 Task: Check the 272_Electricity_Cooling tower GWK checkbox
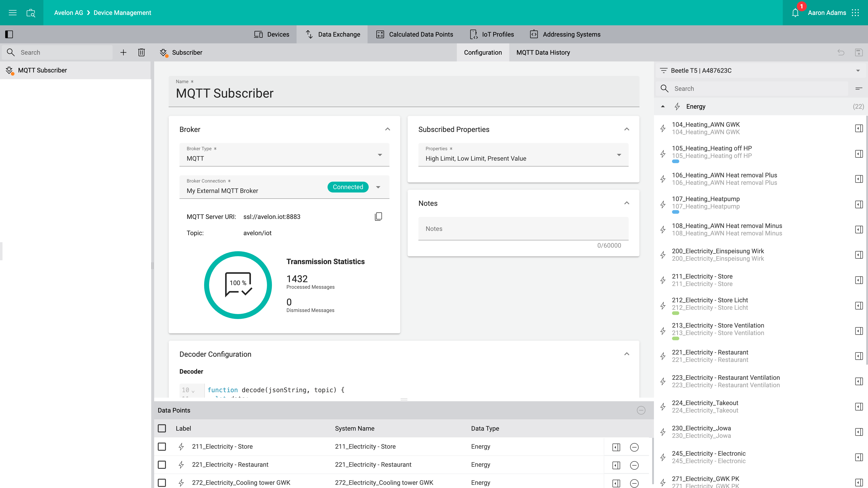(162, 483)
